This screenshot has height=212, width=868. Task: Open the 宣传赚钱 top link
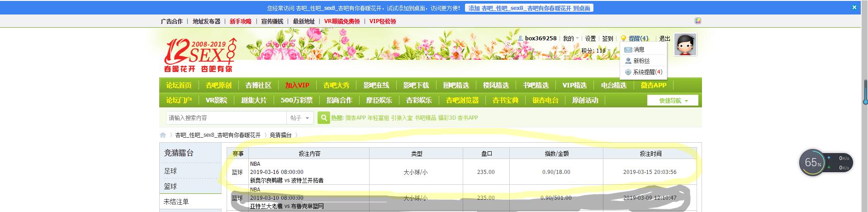[272, 21]
